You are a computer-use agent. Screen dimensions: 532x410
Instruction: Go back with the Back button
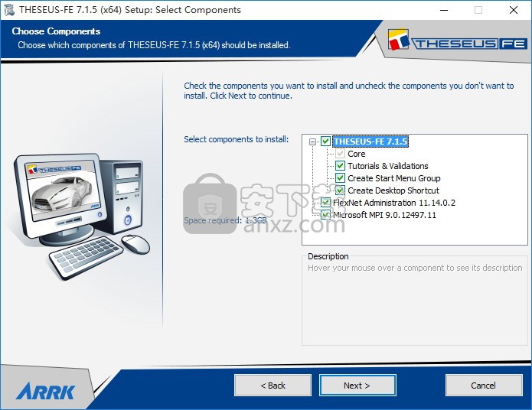(x=273, y=386)
